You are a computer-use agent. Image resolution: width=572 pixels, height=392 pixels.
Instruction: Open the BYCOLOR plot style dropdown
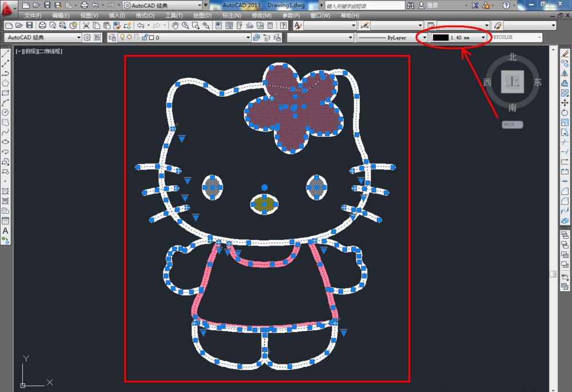coord(516,37)
